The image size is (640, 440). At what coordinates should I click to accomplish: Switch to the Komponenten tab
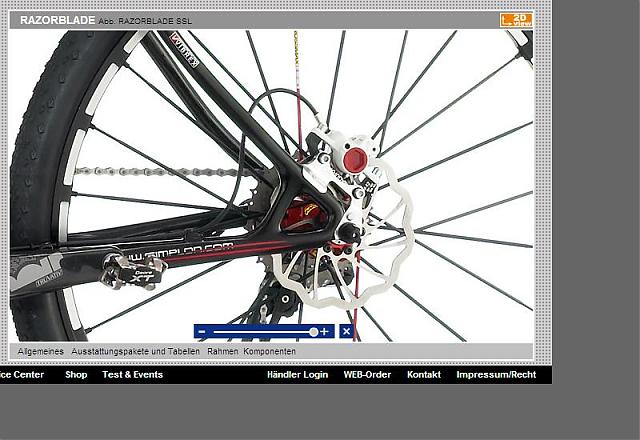tap(269, 351)
